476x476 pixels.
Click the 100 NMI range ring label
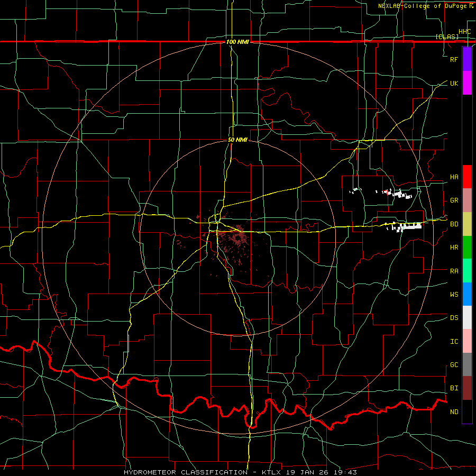[x=237, y=42]
